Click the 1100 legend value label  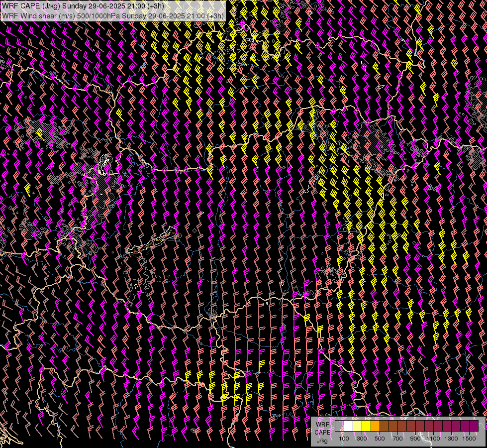click(433, 439)
